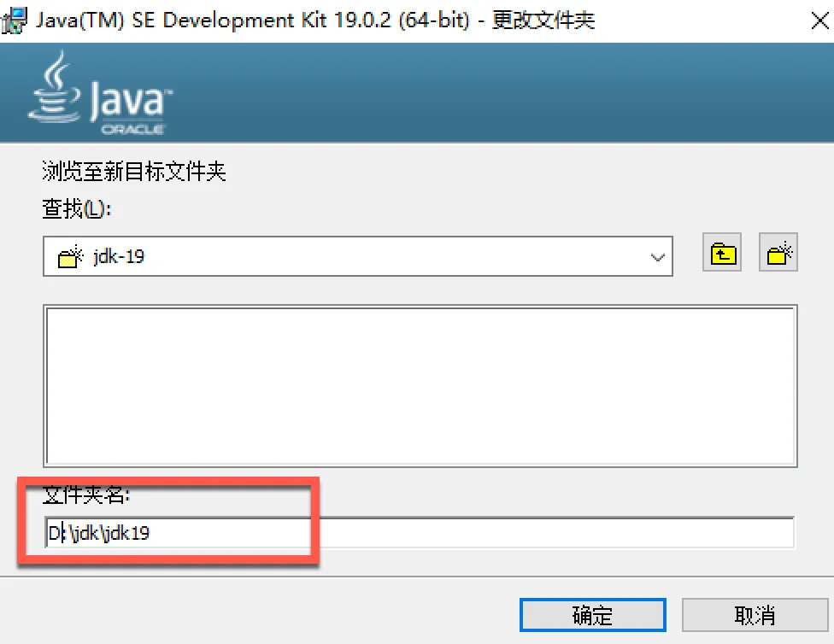Go up one folder level icon

[x=722, y=252]
